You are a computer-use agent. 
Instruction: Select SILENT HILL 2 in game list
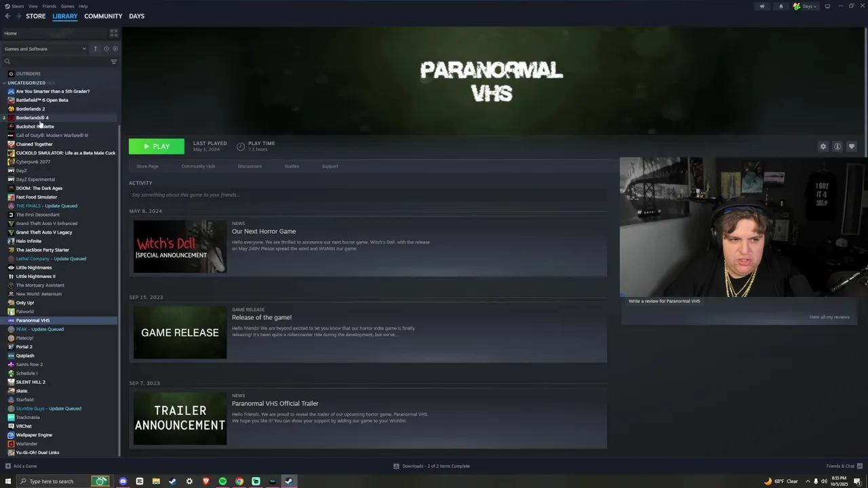(31, 382)
